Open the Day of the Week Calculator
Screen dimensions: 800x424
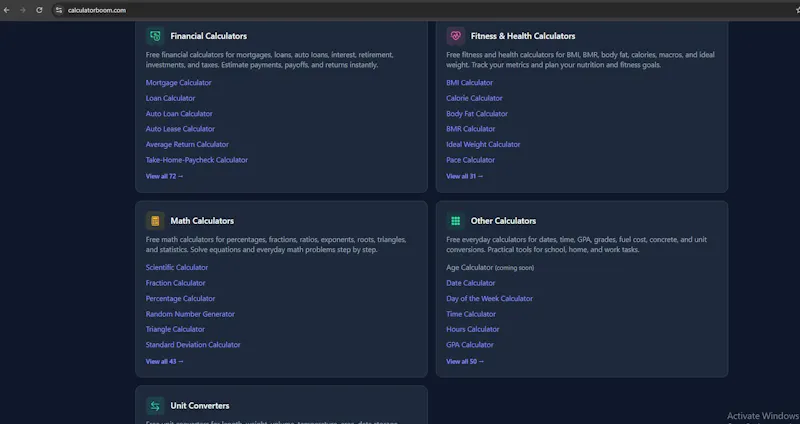pos(489,298)
